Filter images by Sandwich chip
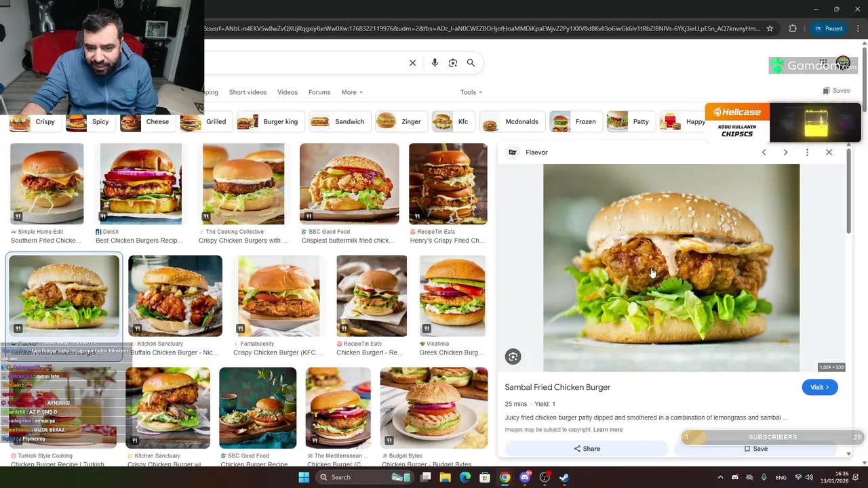 tap(339, 122)
